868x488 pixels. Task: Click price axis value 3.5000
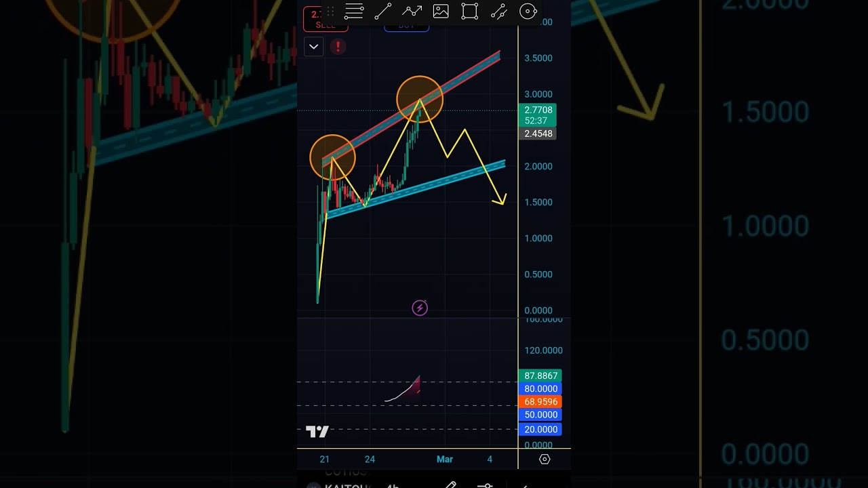538,58
